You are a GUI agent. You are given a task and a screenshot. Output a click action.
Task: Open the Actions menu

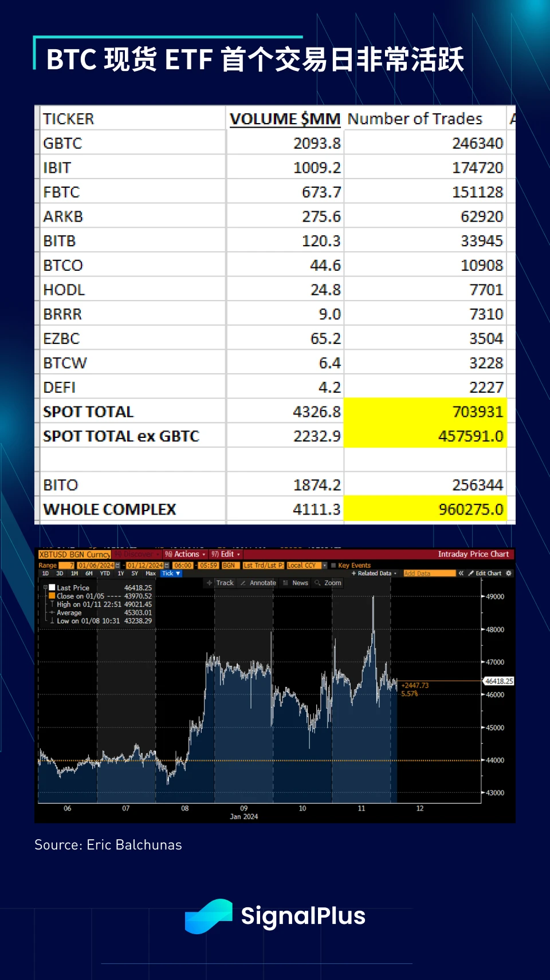[x=185, y=554]
